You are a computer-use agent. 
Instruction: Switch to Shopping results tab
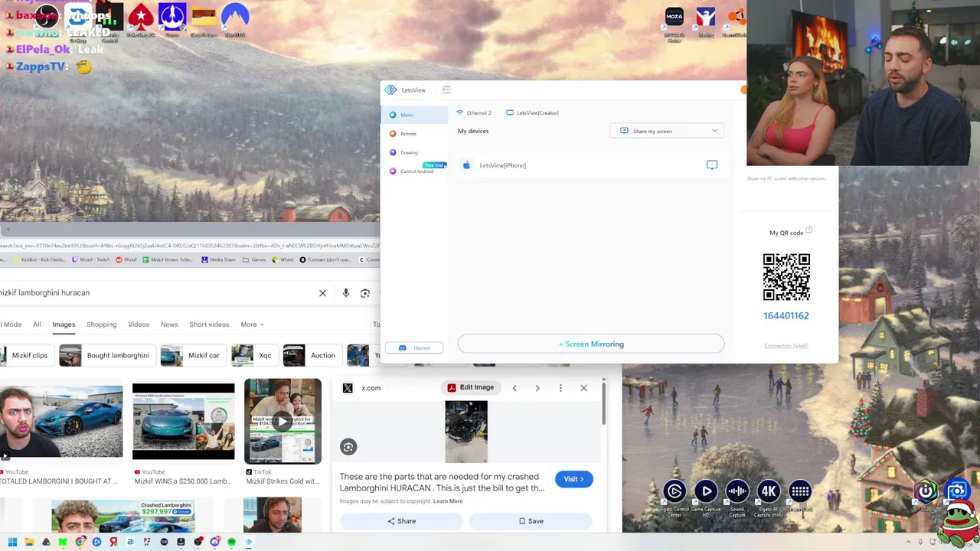(x=101, y=324)
